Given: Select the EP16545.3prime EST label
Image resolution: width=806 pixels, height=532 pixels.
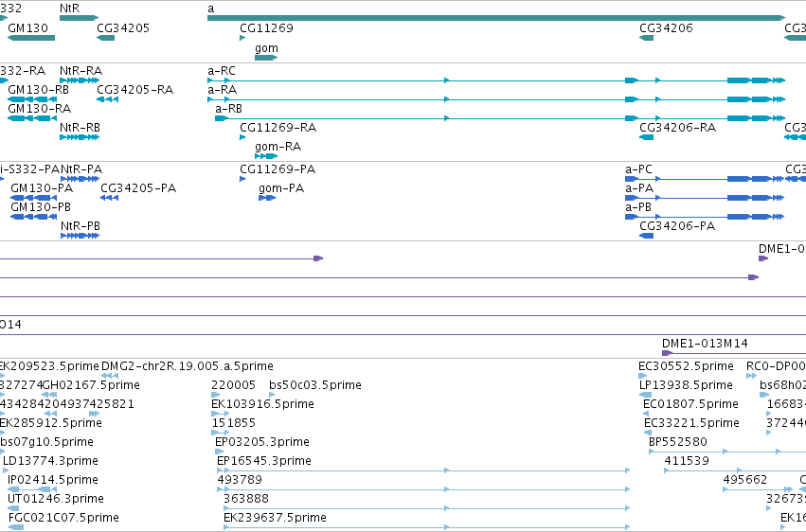Looking at the screenshot, I should (x=264, y=461).
